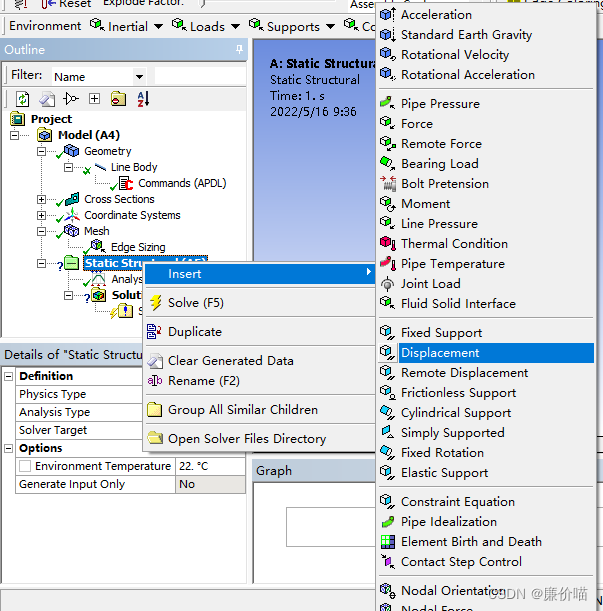Click the Simply Supported icon
This screenshot has width=603, height=611.
pos(387,433)
